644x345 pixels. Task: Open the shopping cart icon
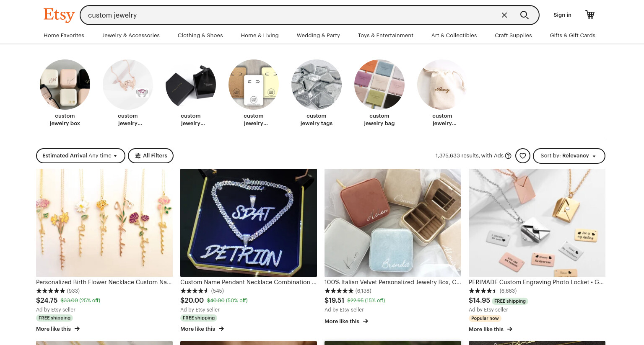pos(590,15)
